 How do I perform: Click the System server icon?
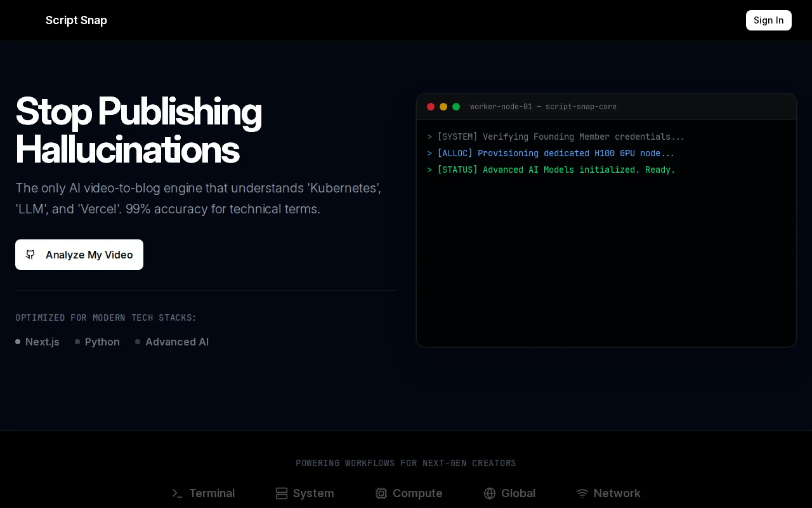pyautogui.click(x=282, y=493)
